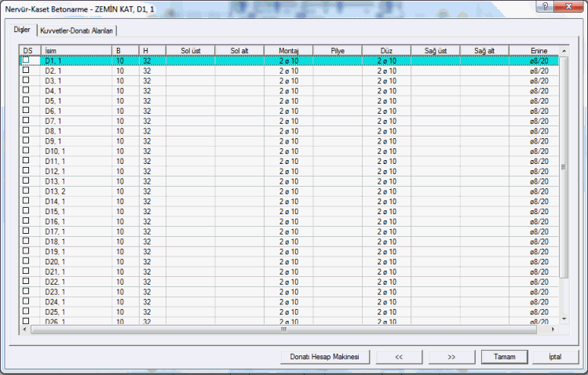Click Düz cell 2 ø 10 of D6, 1
Image resolution: width=588 pixels, height=375 pixels.
[x=386, y=111]
